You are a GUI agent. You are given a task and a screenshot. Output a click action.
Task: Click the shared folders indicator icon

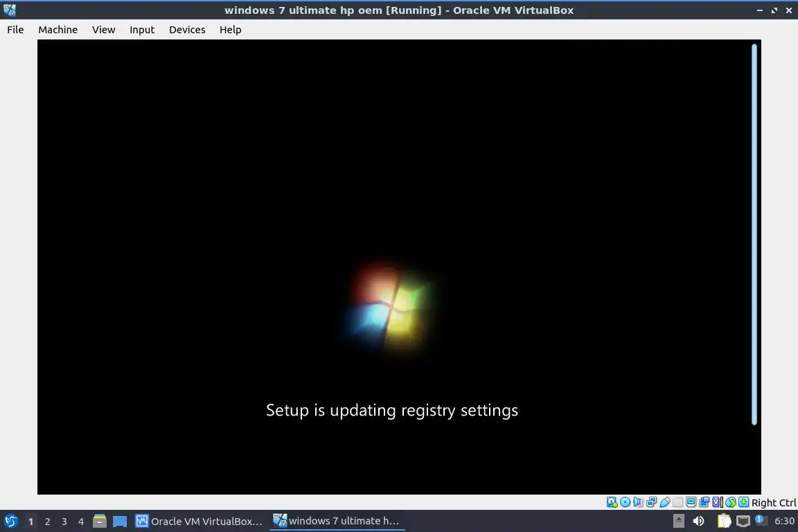click(x=678, y=502)
